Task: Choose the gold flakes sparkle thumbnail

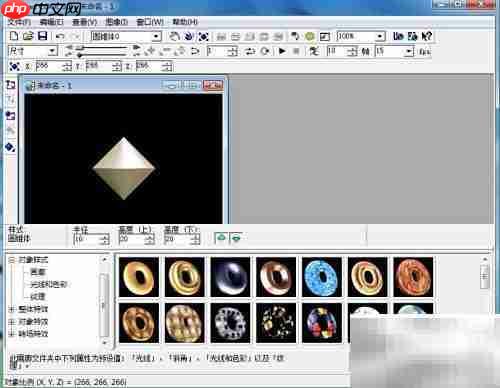Action: point(276,323)
